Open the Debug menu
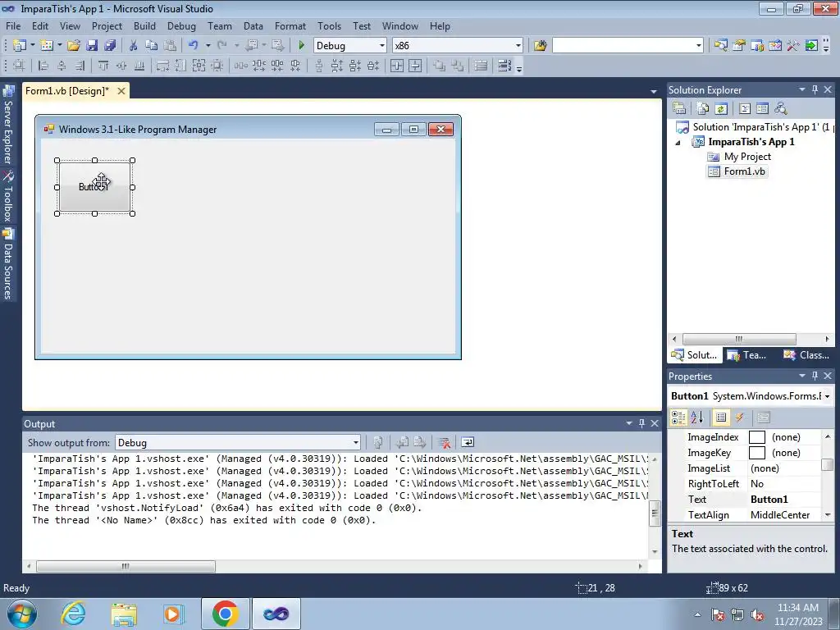 tap(181, 25)
